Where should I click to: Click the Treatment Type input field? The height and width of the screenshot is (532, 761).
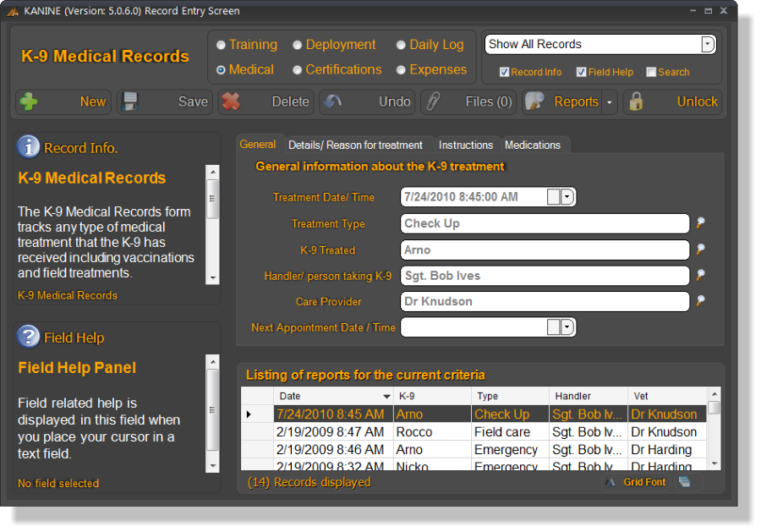click(x=545, y=223)
